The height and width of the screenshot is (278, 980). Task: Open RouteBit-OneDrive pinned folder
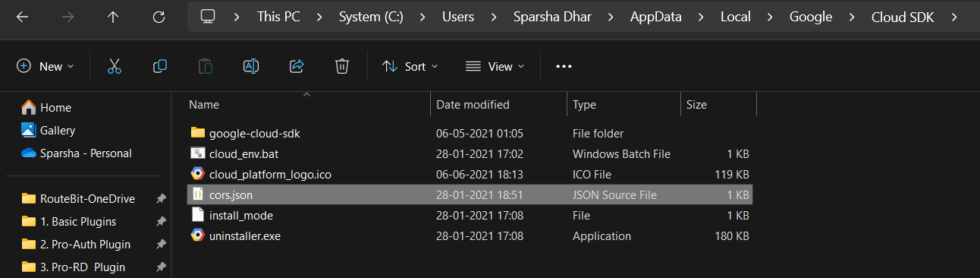tap(78, 199)
